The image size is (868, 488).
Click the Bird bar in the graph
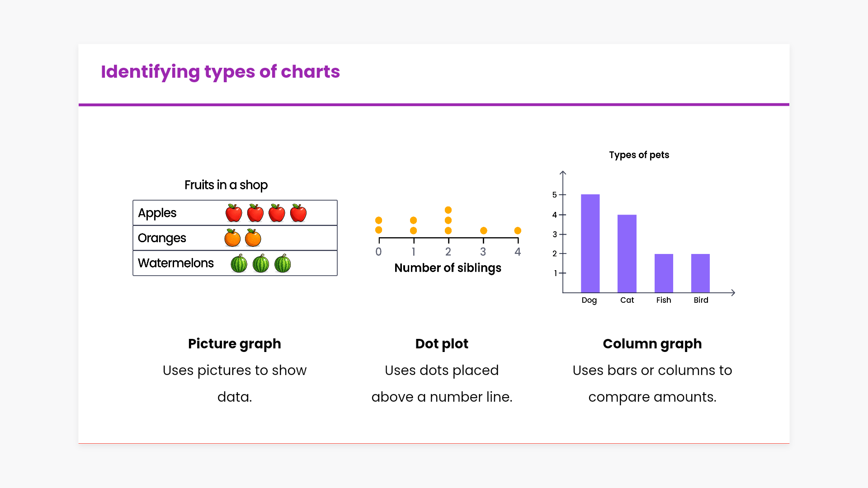tap(700, 273)
